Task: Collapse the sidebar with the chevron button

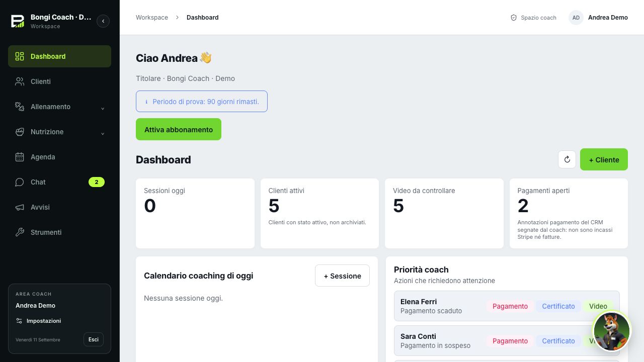Action: (x=103, y=21)
